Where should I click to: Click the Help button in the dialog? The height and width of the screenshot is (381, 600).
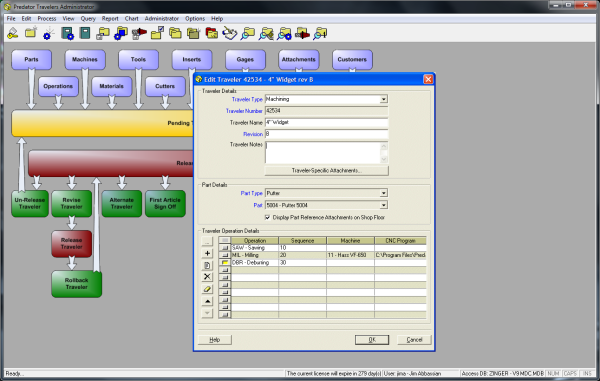(x=214, y=340)
